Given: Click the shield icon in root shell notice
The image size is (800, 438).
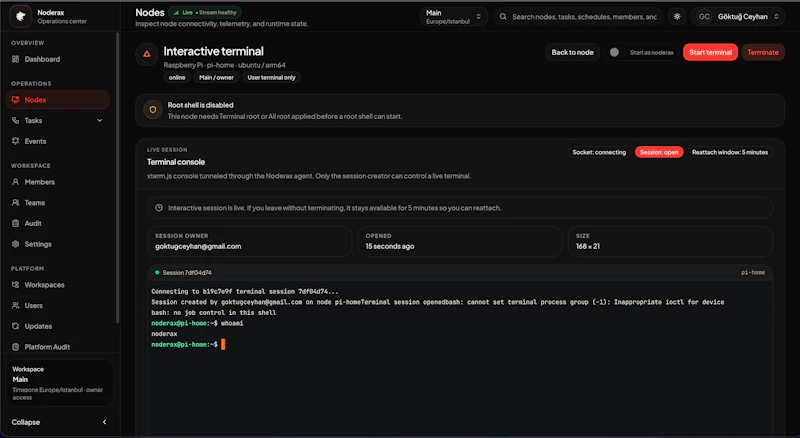Looking at the screenshot, I should 153,110.
